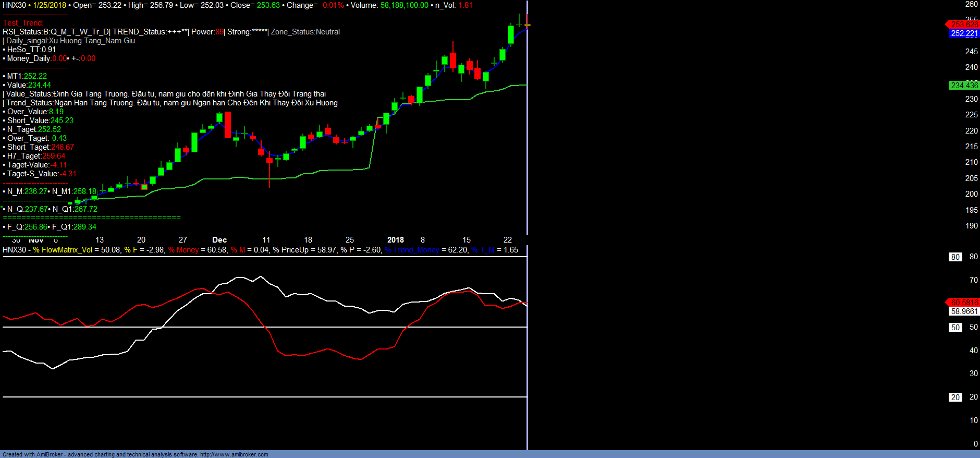
Task: Click the white 58.9661 indicator value label
Action: (x=963, y=311)
